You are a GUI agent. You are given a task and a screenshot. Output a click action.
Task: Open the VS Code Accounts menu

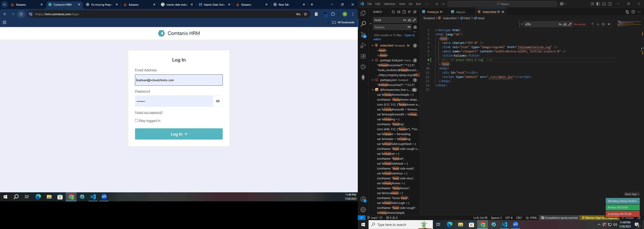(x=363, y=199)
